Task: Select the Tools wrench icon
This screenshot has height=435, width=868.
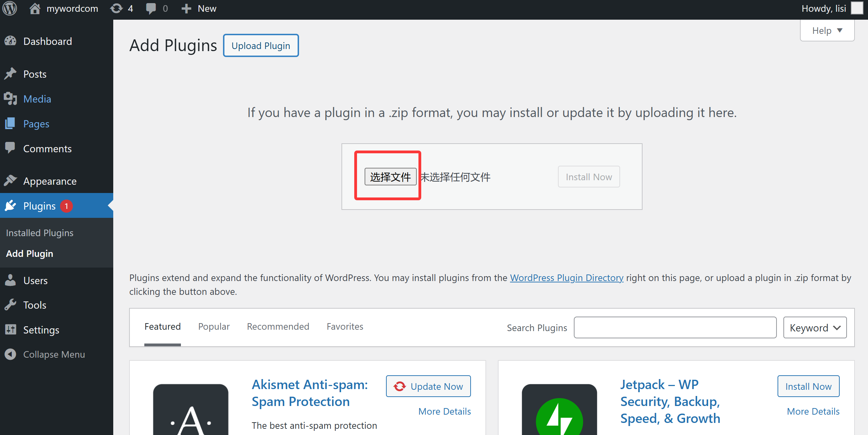Action: pos(10,305)
